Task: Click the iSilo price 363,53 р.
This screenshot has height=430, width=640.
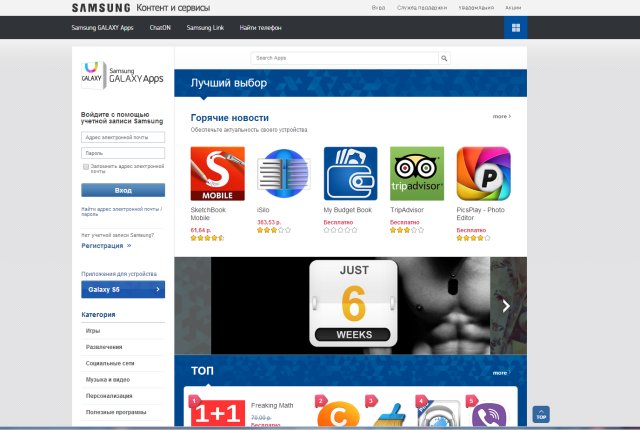Action: click(269, 222)
